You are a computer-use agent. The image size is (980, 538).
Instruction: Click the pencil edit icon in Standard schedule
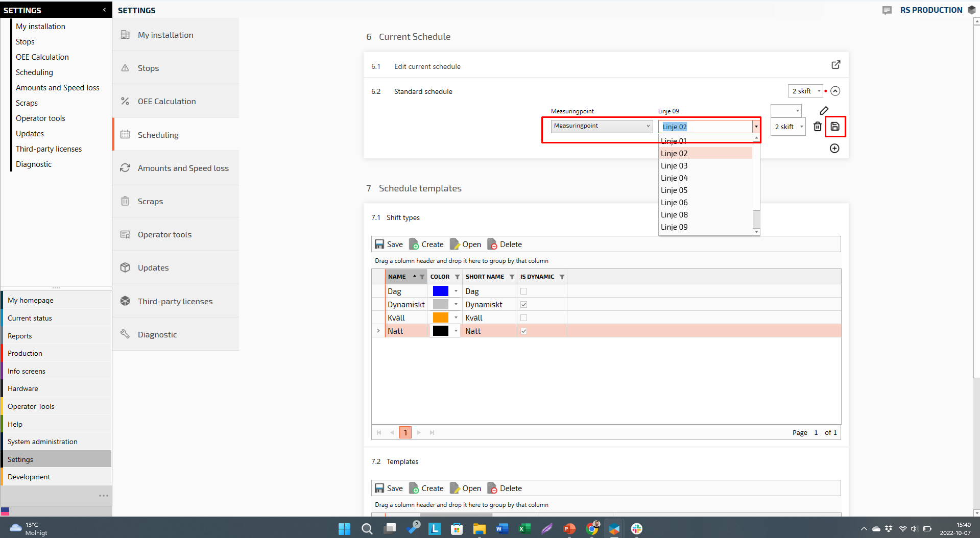[x=824, y=110]
